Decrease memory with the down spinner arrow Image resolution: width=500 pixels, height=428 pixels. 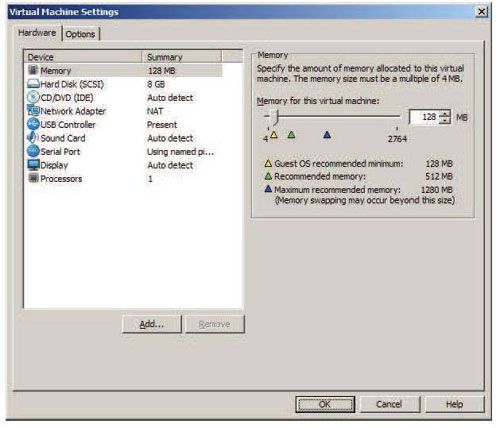click(445, 120)
